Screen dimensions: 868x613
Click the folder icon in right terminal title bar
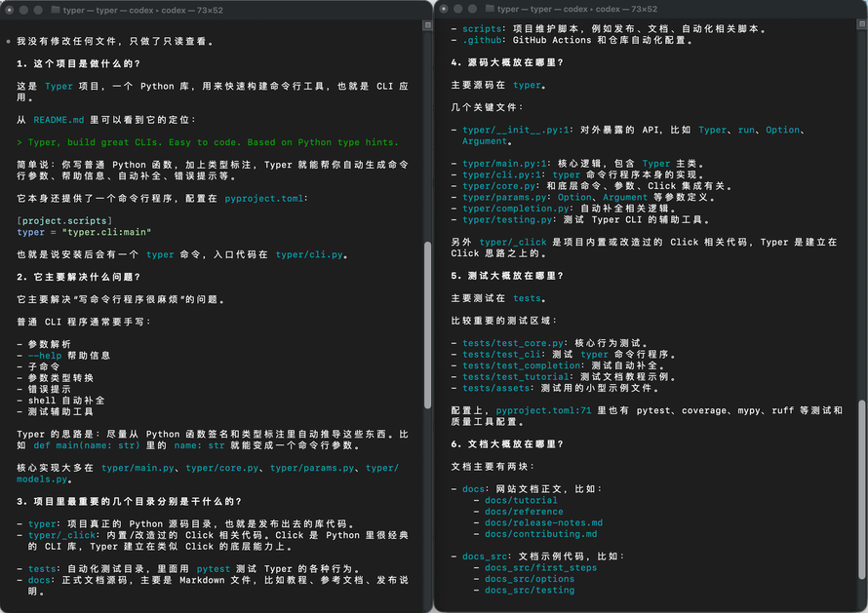490,9
